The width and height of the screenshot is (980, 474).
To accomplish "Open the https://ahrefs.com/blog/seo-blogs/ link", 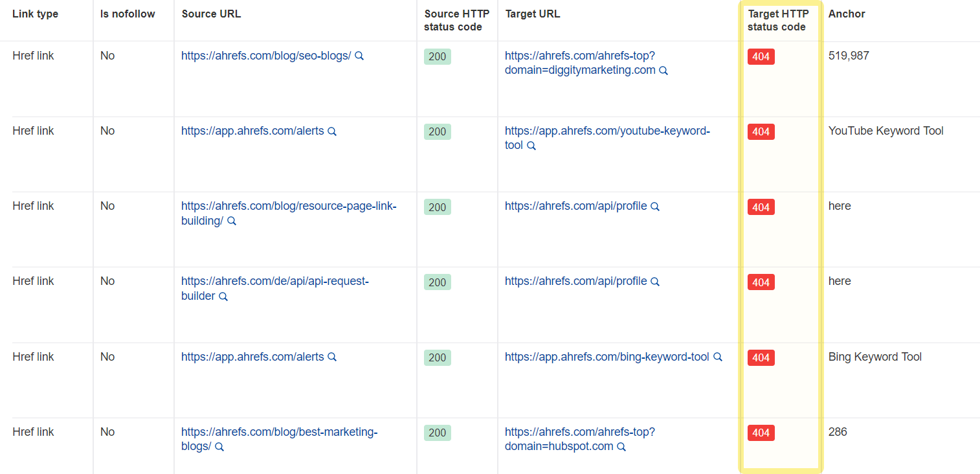I will point(265,56).
